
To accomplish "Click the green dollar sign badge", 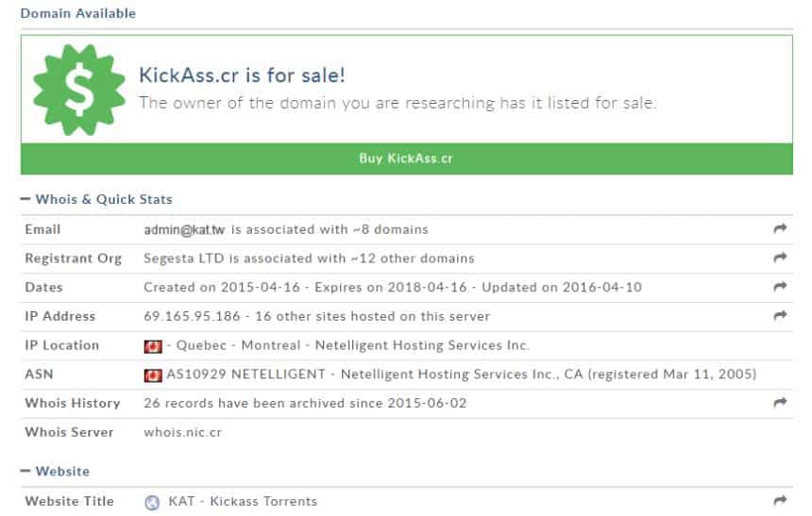I will click(79, 90).
